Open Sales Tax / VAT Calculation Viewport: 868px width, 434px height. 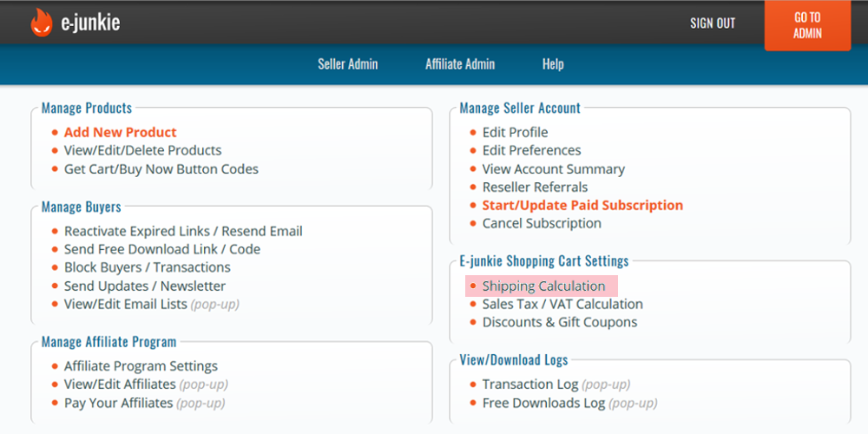click(x=562, y=305)
